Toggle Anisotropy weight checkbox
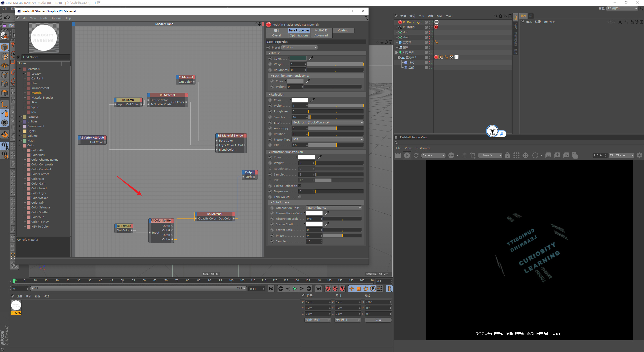Image resolution: width=644 pixels, height=352 pixels. [x=269, y=128]
